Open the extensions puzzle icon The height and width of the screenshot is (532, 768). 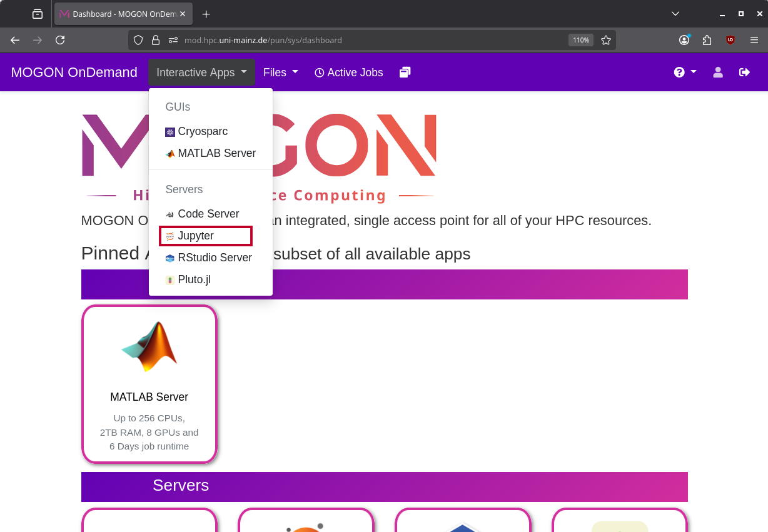[707, 40]
